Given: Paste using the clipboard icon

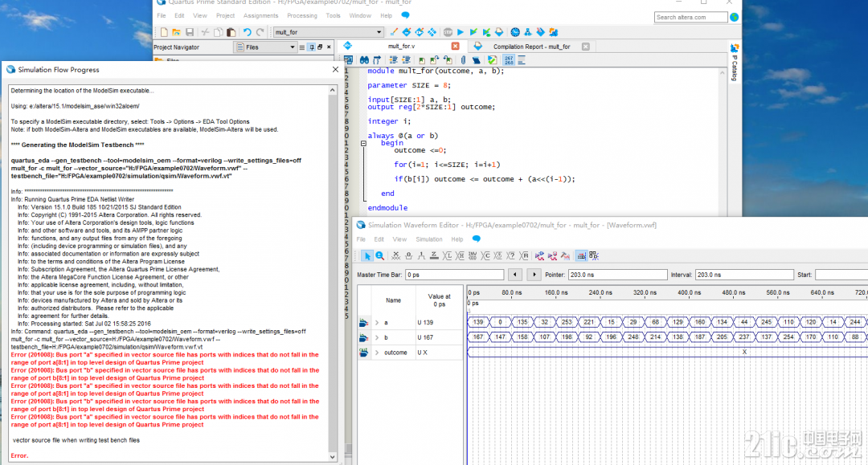Looking at the screenshot, I should click(231, 33).
